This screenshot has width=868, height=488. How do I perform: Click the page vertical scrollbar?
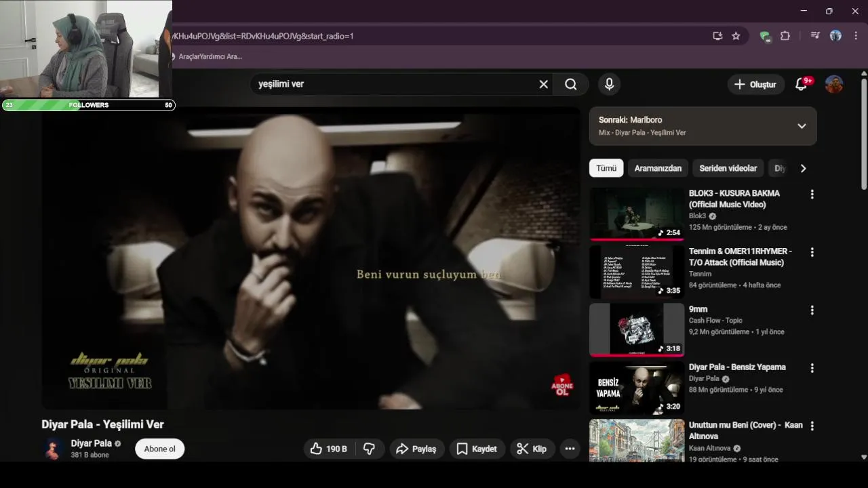(x=863, y=136)
